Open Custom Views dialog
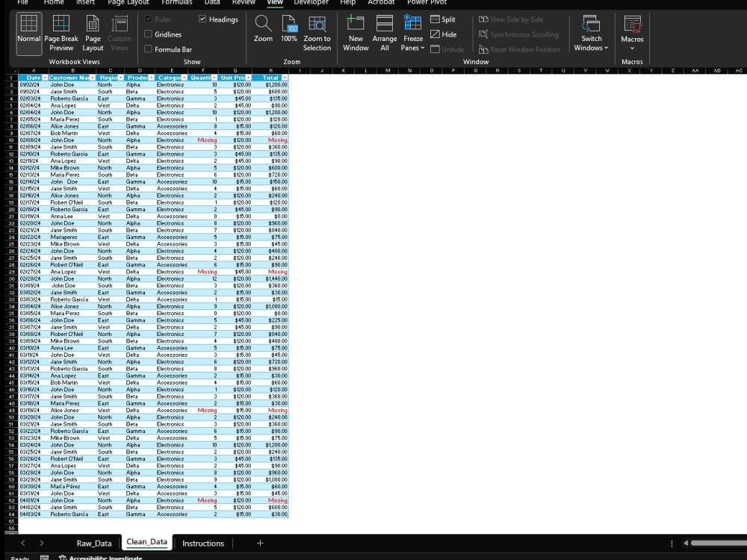747x560 pixels. (x=119, y=34)
